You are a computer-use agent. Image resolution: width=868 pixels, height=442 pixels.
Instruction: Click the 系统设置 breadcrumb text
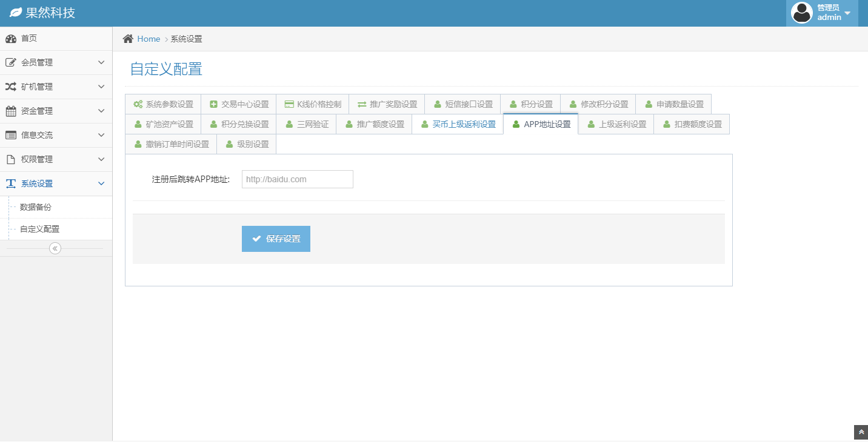(x=186, y=39)
